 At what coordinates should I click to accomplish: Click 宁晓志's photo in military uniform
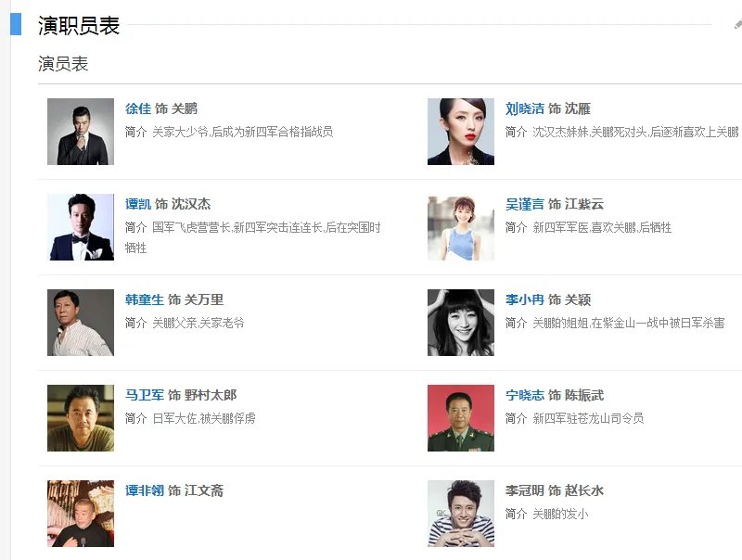pos(461,418)
